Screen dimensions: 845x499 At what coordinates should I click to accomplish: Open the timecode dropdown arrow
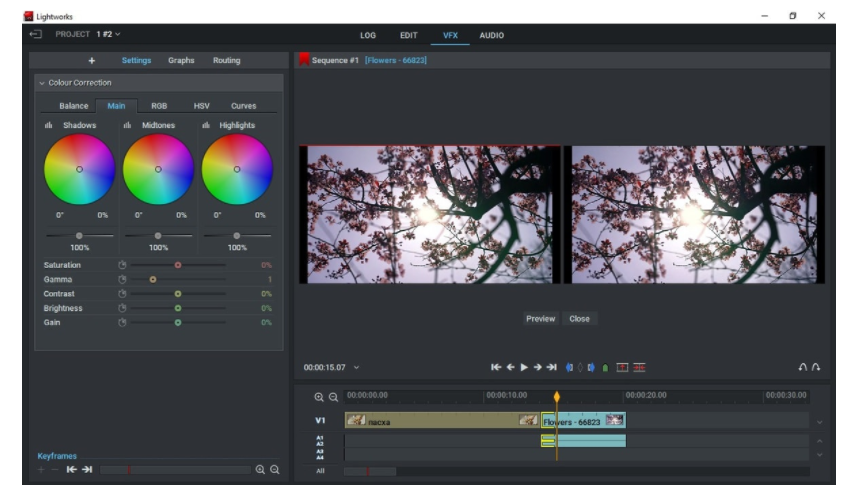tap(356, 368)
